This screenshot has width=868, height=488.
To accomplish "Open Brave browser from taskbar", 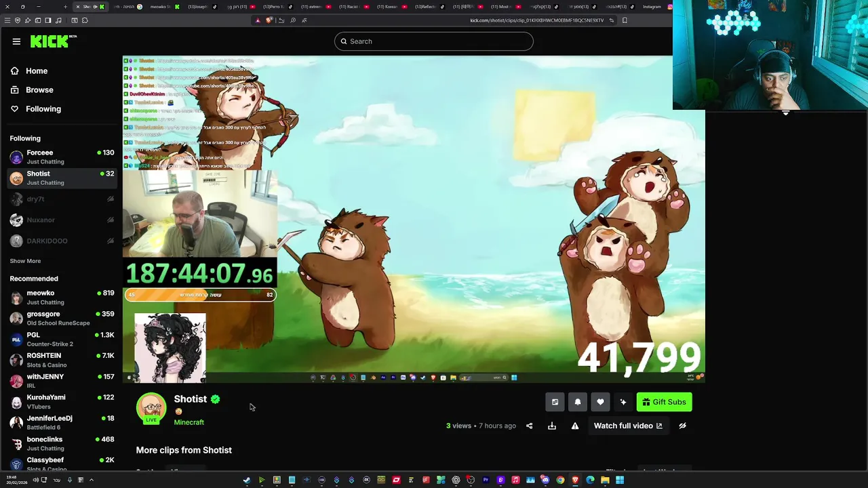I will coord(575,480).
